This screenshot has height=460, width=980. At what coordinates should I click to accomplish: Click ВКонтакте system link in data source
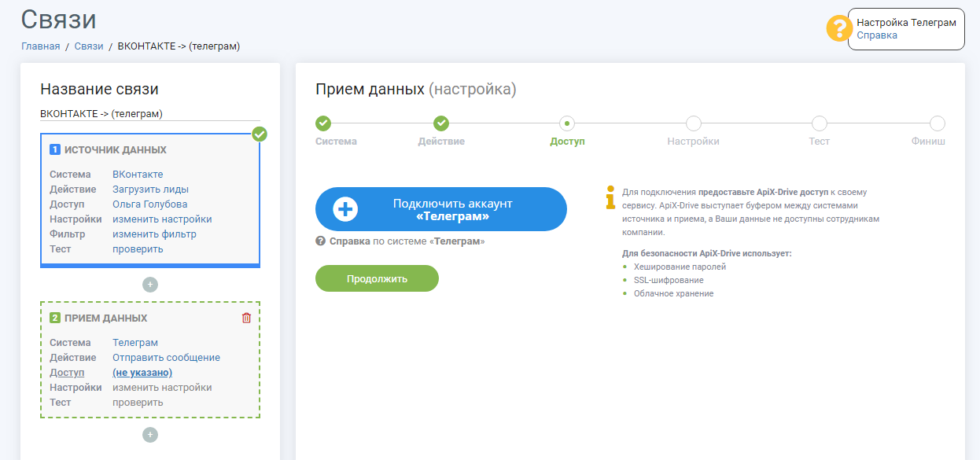click(138, 175)
